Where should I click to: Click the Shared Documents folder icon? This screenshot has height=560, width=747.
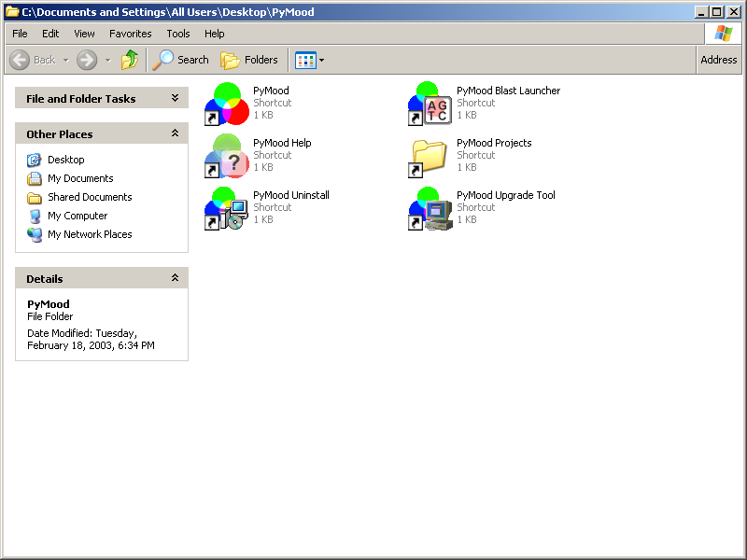click(34, 197)
